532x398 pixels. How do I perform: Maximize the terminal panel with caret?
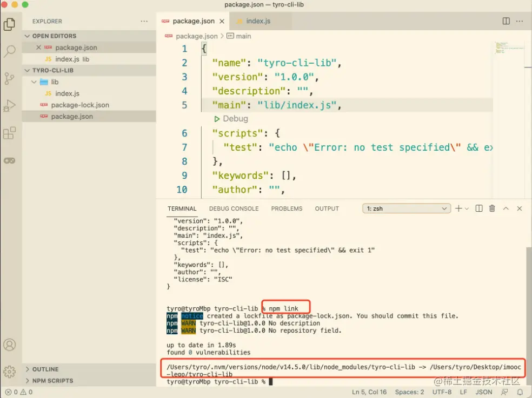click(x=506, y=208)
